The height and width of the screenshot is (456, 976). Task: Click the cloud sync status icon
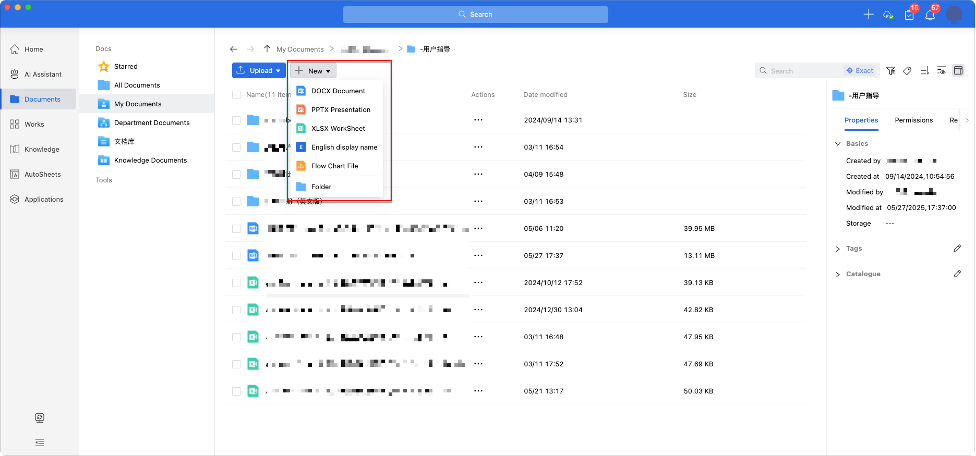[x=888, y=15]
